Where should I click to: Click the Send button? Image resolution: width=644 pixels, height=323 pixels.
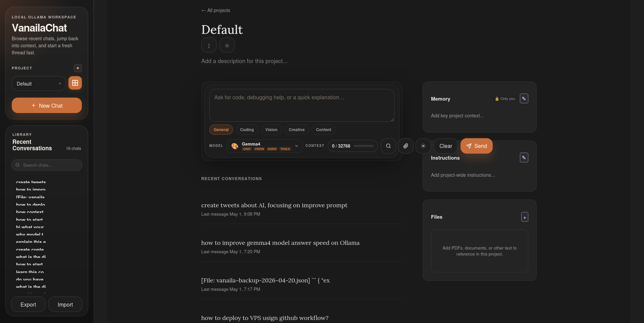pos(477,146)
